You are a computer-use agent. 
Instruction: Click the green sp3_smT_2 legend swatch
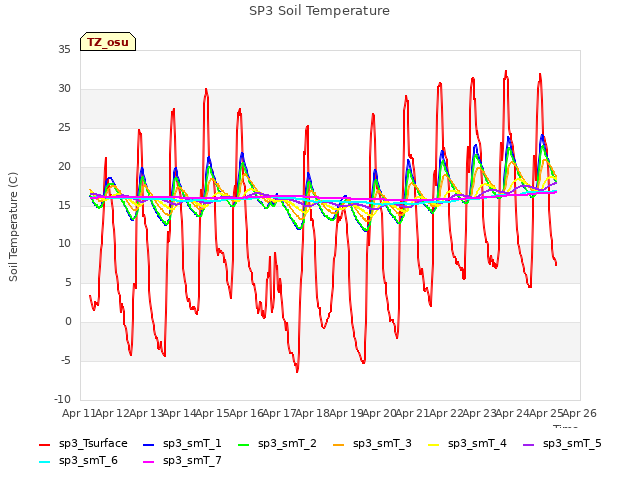tap(243, 444)
